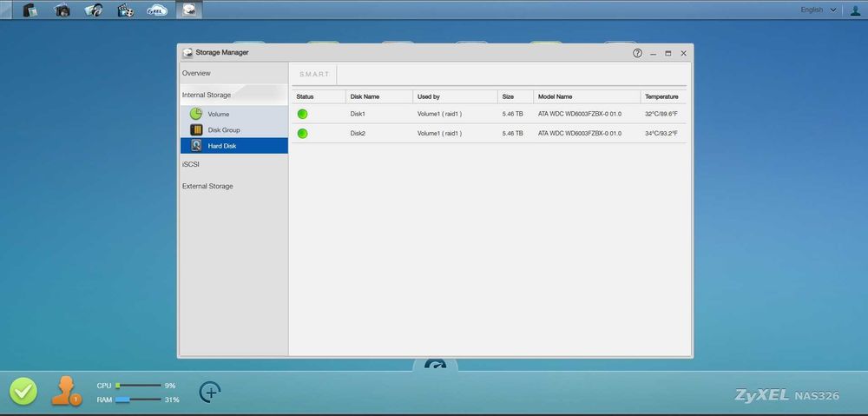Sort by the Model Name column header
This screenshot has height=416, width=868.
(x=587, y=96)
